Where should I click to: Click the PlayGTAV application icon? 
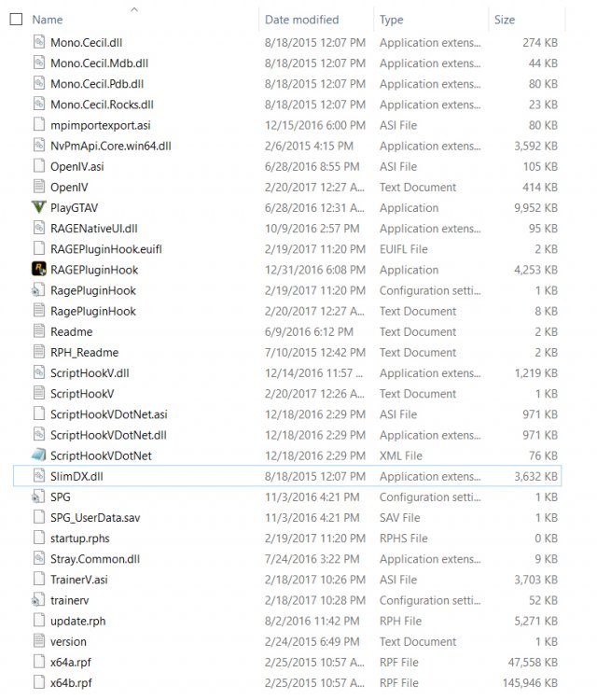(39, 207)
